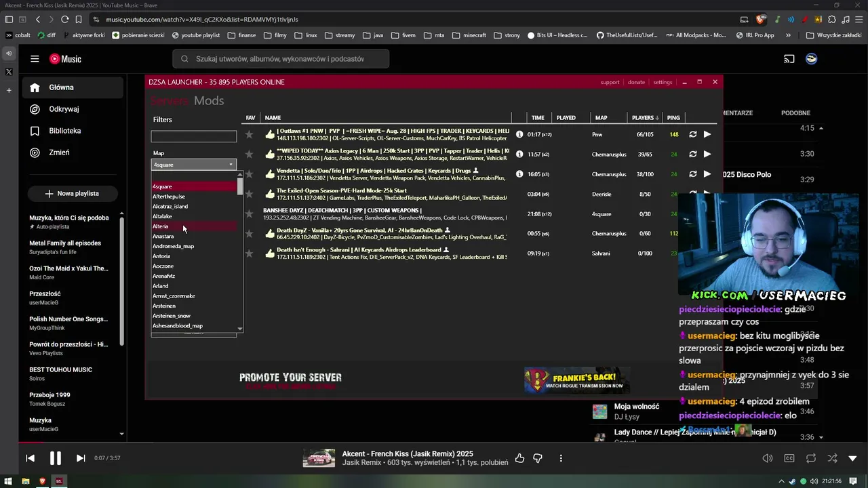Skip to the next track
This screenshot has height=488, width=868.
click(81, 458)
